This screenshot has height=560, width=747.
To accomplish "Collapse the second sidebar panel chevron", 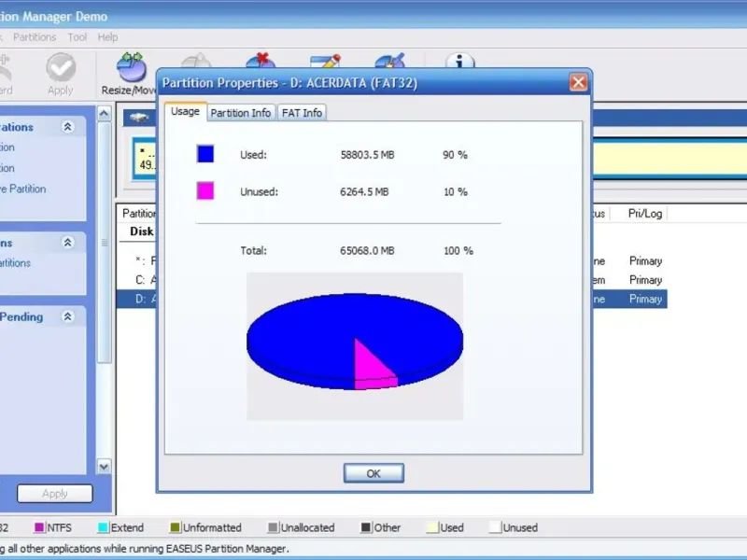I will pyautogui.click(x=67, y=243).
